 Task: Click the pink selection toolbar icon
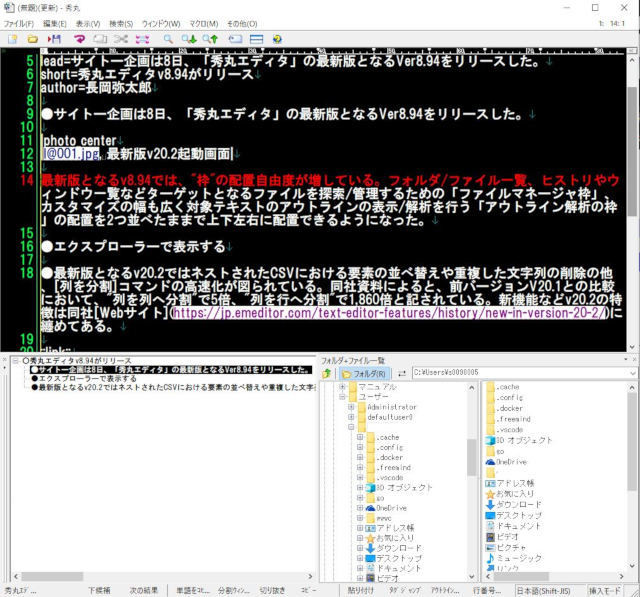point(142,39)
